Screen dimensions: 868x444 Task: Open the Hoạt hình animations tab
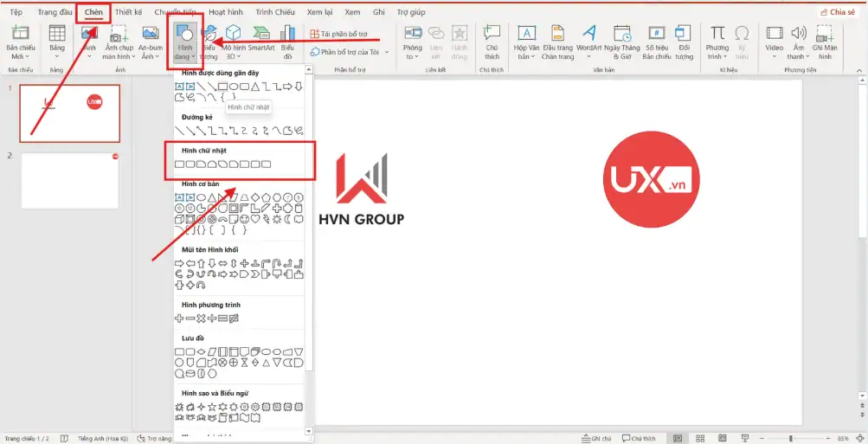(225, 12)
